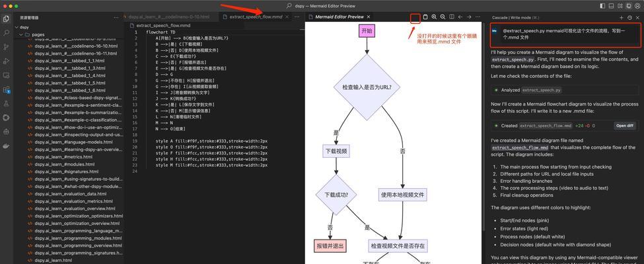Open the Remote Explorer view
Viewport: 644px width, 264px height.
coord(6,75)
